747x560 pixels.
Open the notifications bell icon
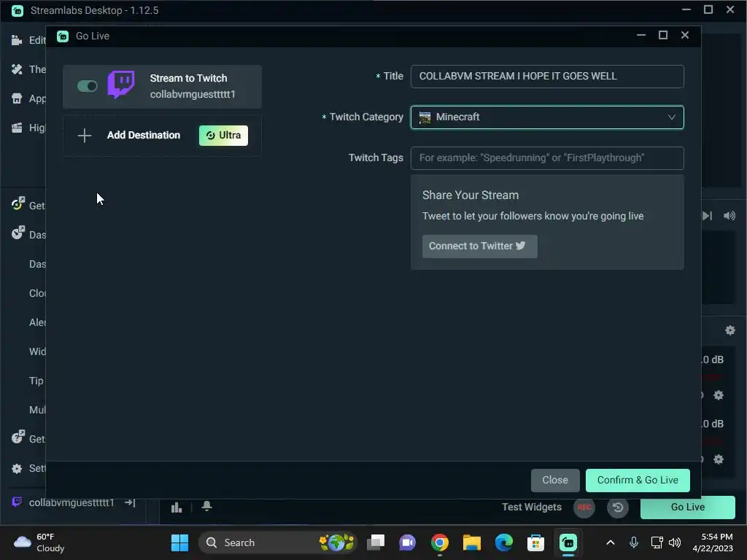206,506
